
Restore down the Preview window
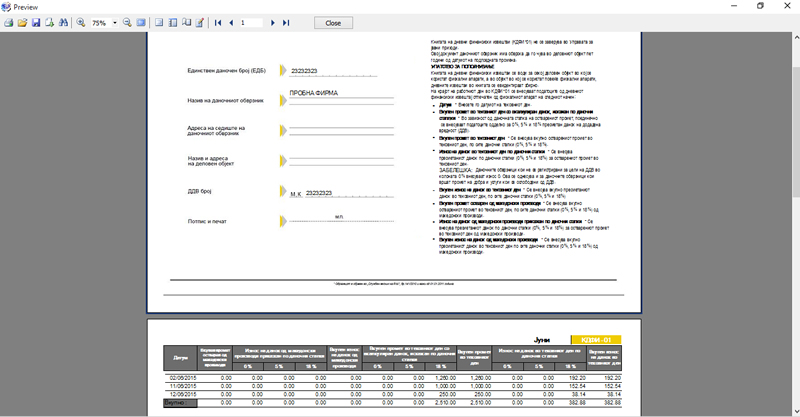[760, 6]
